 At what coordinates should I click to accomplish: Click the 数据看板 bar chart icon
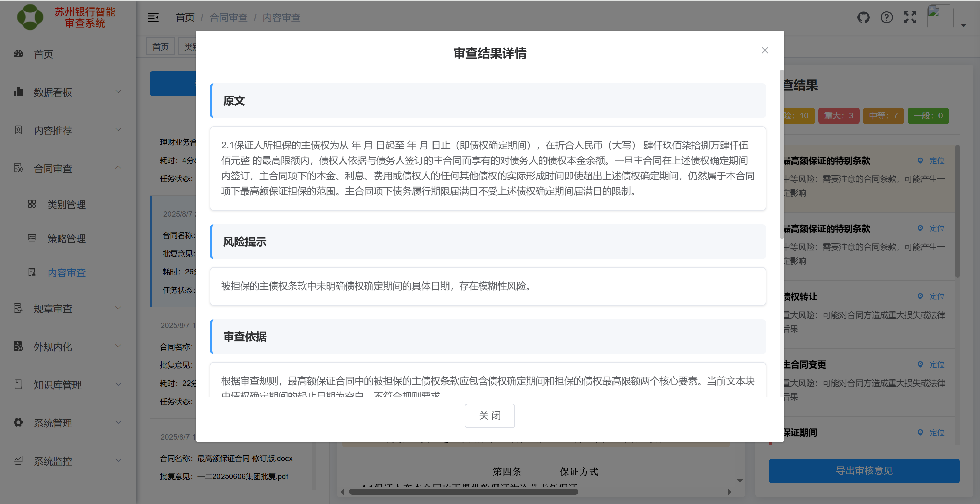click(x=18, y=92)
